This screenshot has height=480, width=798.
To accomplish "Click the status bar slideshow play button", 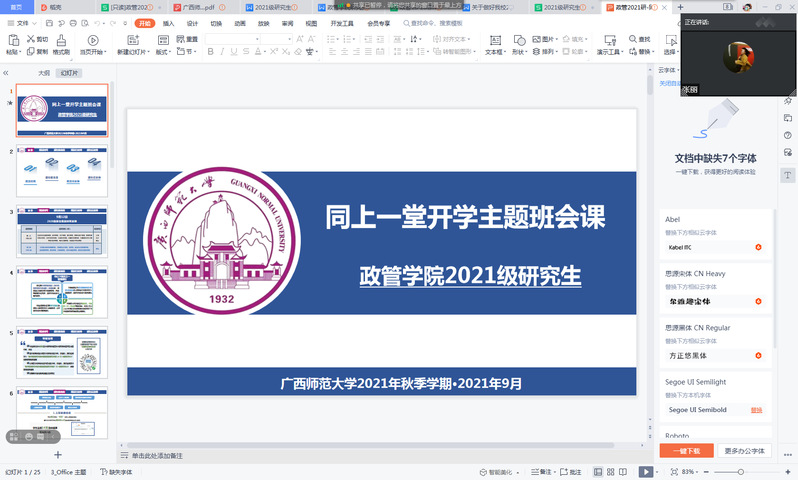I will (645, 472).
